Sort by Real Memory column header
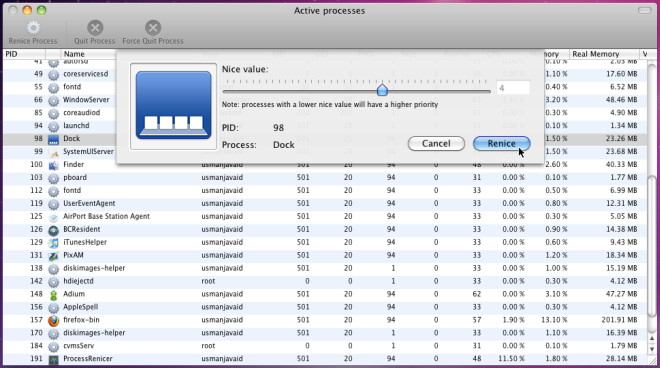The height and width of the screenshot is (368, 660). pos(604,54)
